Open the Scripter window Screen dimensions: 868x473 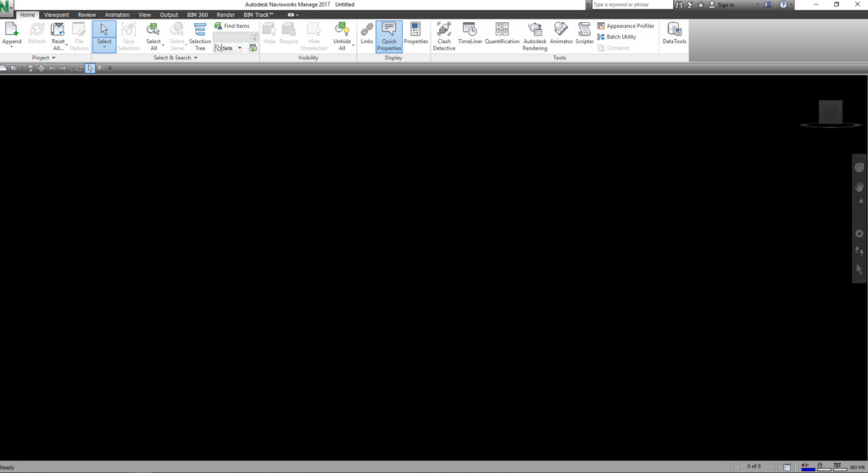pos(585,31)
